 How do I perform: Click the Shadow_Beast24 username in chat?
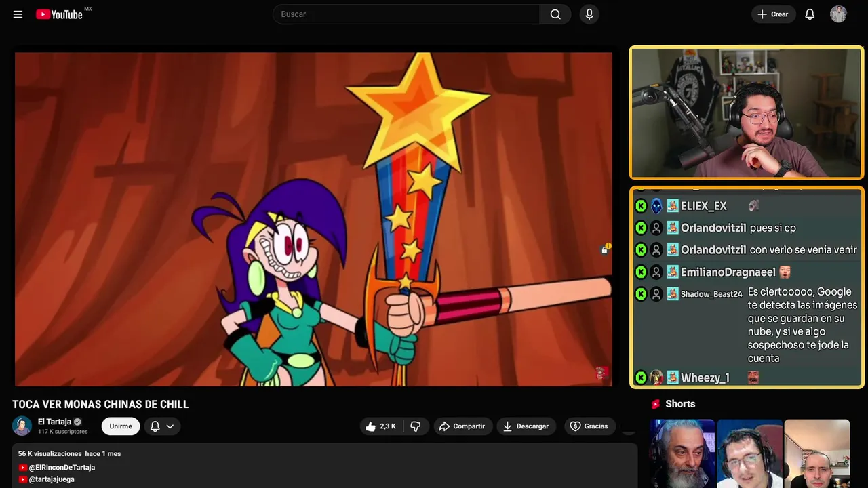711,294
